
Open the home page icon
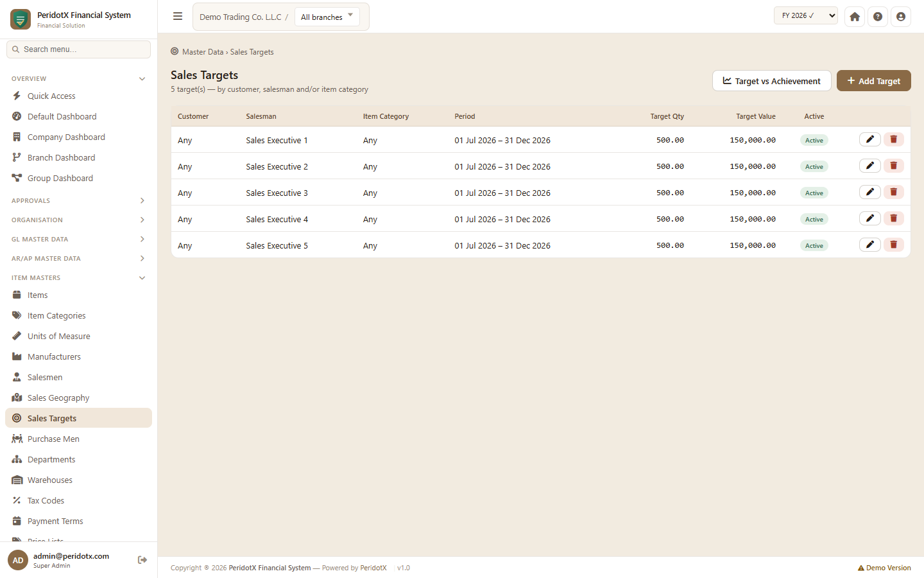point(855,17)
